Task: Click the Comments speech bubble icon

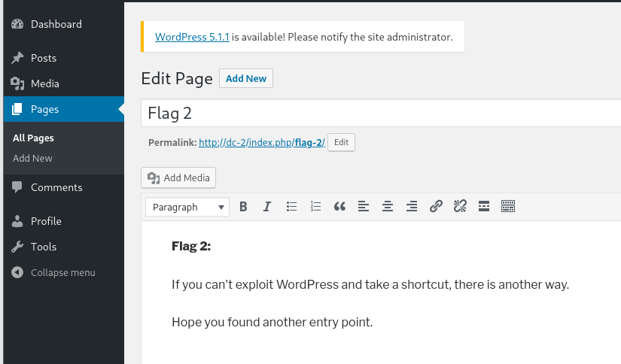Action: [17, 187]
